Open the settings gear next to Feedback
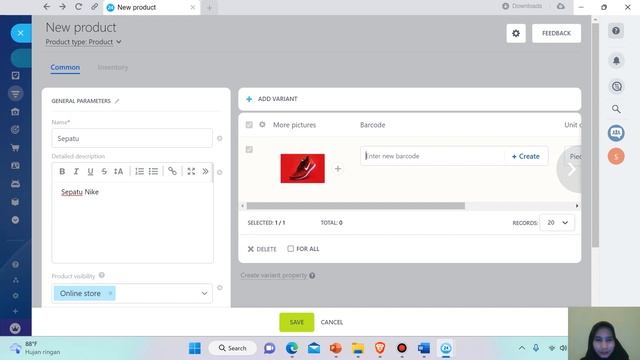This screenshot has height=360, width=640. pyautogui.click(x=516, y=33)
